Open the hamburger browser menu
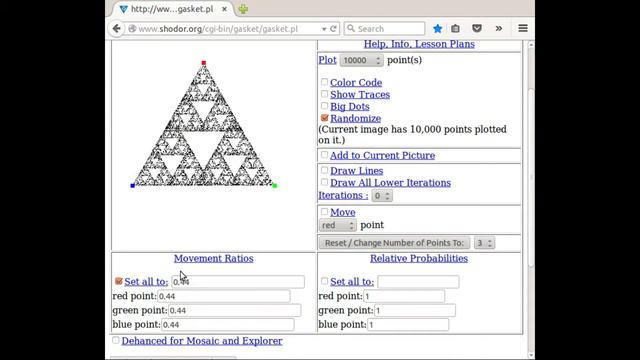 click(523, 29)
